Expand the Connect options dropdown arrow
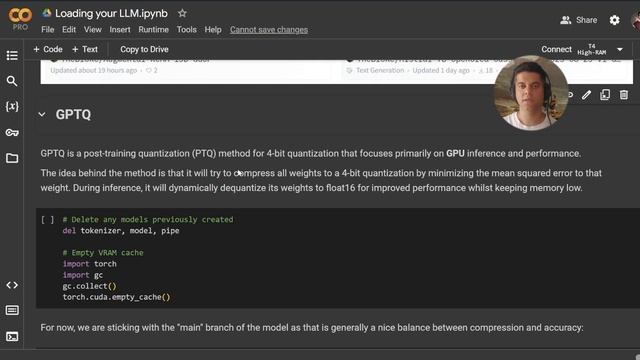 tap(620, 49)
